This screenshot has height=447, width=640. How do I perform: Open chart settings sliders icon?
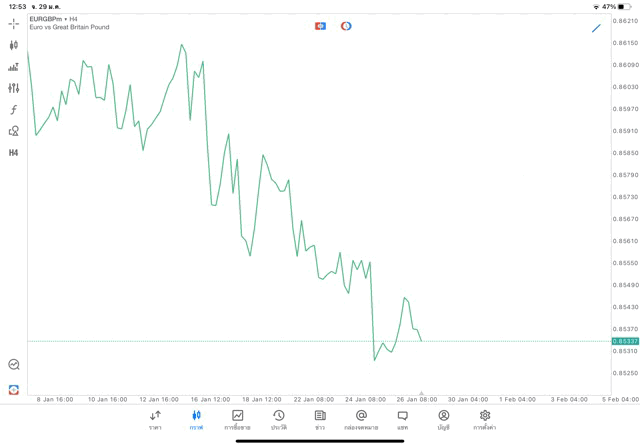click(x=14, y=88)
